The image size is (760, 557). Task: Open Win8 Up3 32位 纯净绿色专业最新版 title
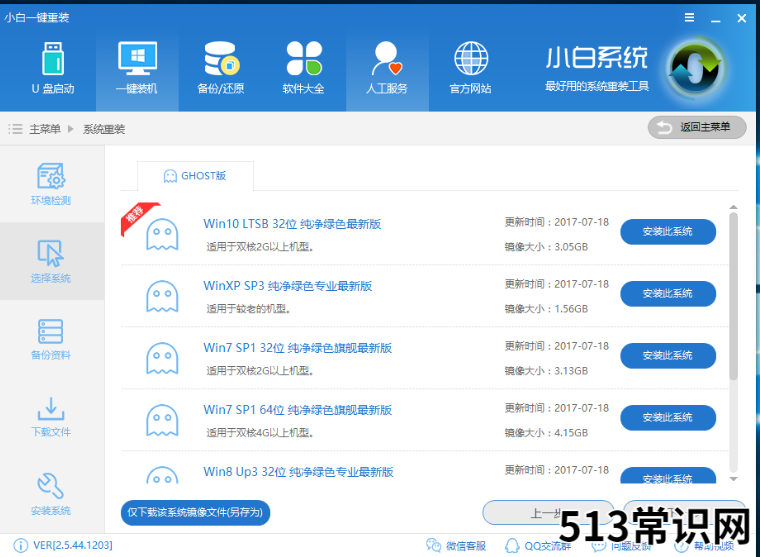point(299,472)
